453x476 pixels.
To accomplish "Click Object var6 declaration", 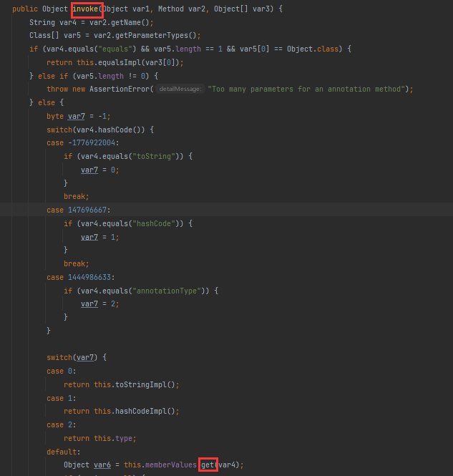I will pos(87,465).
